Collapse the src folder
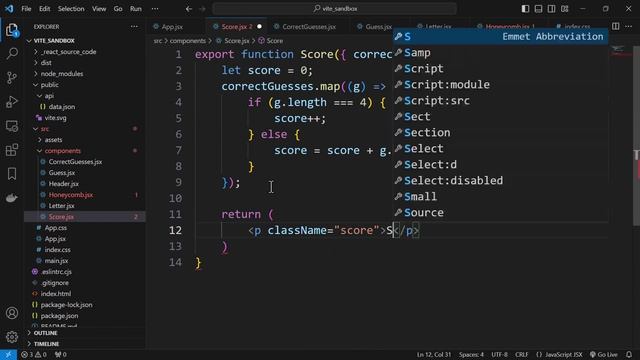This screenshot has height=360, width=640. [44, 129]
